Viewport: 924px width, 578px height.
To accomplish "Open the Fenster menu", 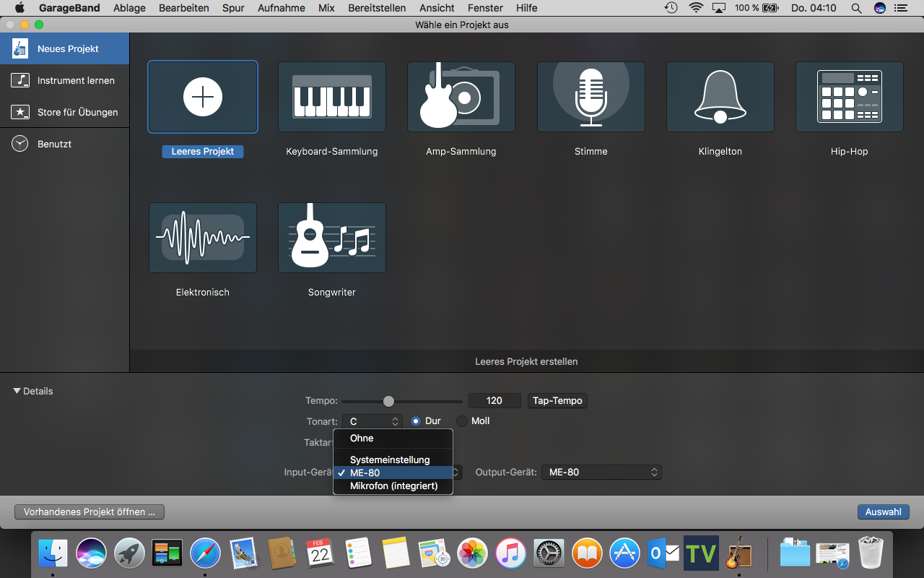I will [x=485, y=8].
